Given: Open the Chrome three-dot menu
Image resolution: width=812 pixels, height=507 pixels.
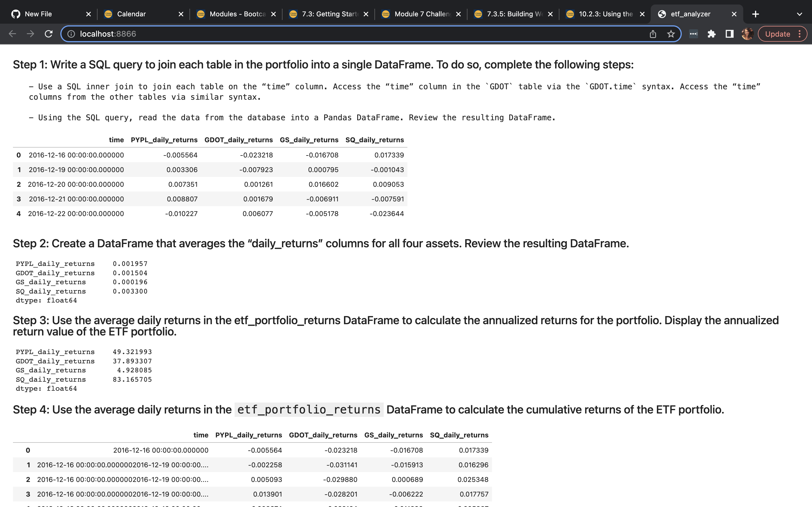Looking at the screenshot, I should pos(800,34).
